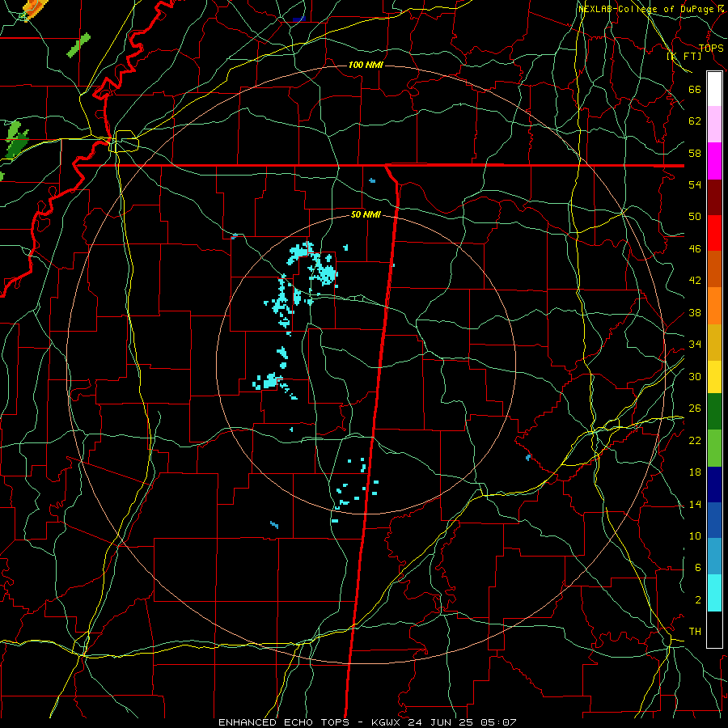Click the orange echo at the top-left corner
Image resolution: width=728 pixels, height=728 pixels.
coord(36,9)
